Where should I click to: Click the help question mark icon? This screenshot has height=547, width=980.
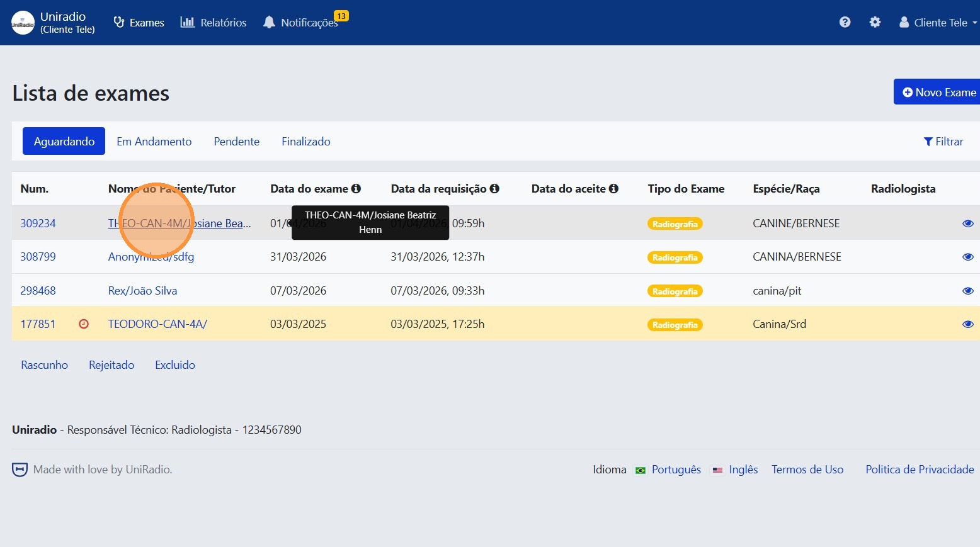[x=845, y=22]
